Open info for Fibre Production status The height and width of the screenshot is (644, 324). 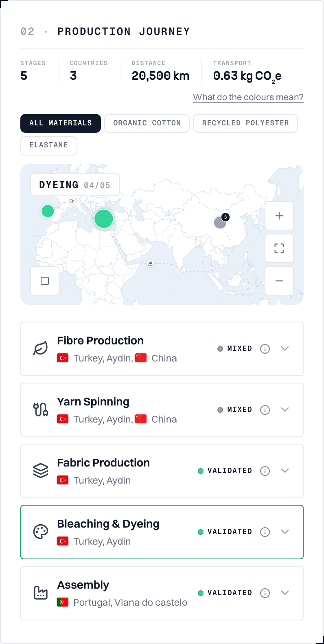click(265, 349)
